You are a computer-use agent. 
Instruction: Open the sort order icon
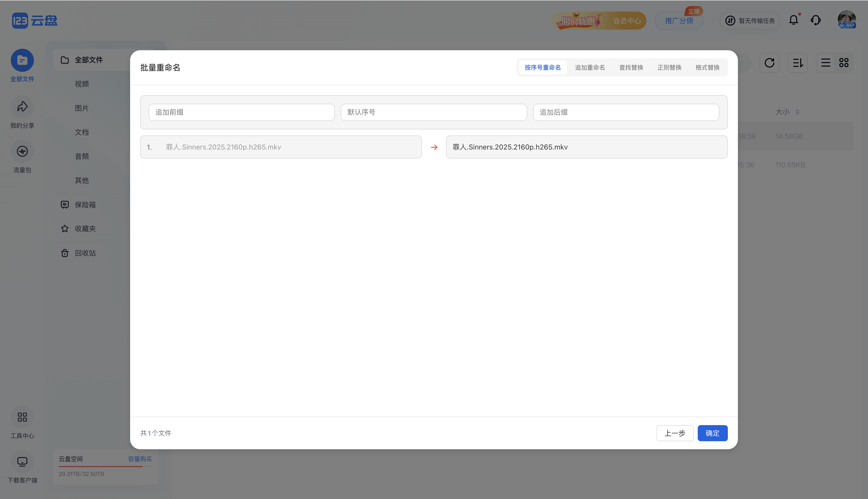tap(797, 63)
